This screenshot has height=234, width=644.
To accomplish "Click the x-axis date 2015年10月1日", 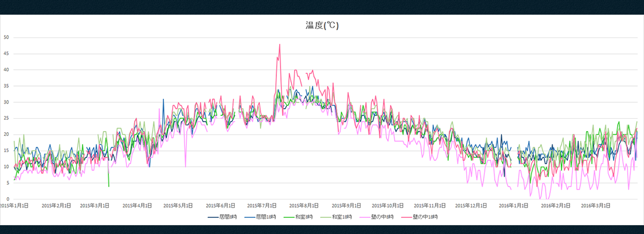I will pos(387,205).
